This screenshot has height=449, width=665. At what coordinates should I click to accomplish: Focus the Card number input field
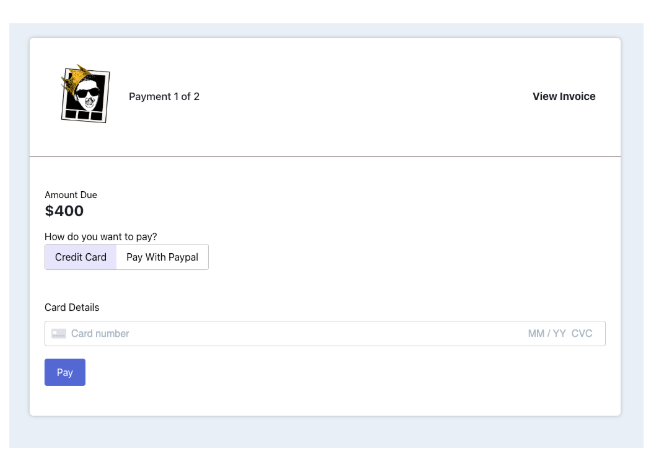pyautogui.click(x=250, y=334)
